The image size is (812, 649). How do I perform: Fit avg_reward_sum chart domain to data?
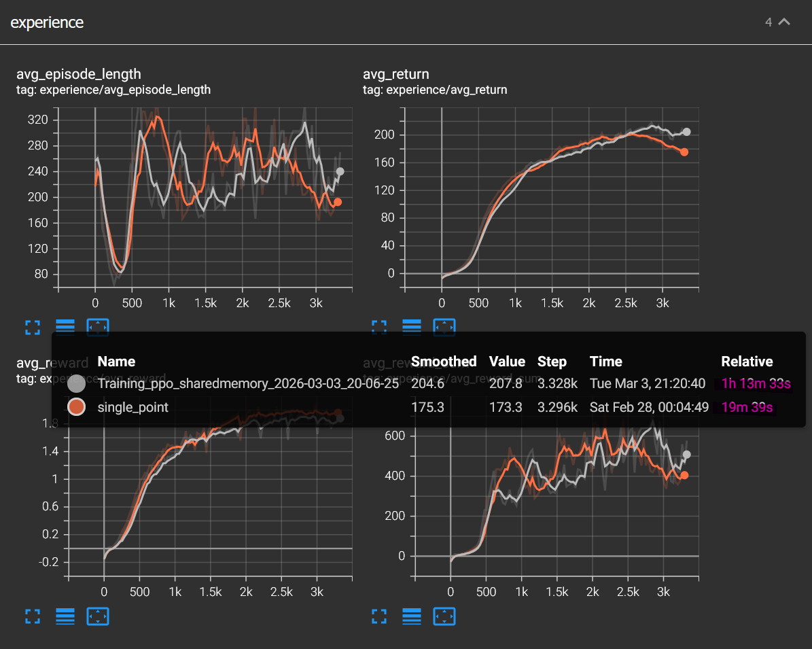click(444, 616)
